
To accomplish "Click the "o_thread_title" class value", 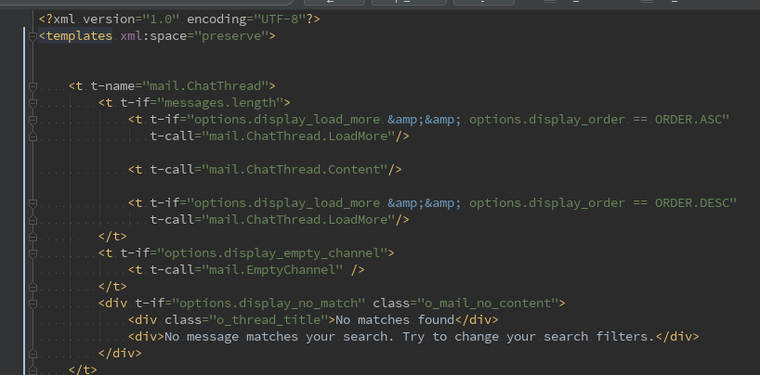I will 268,320.
